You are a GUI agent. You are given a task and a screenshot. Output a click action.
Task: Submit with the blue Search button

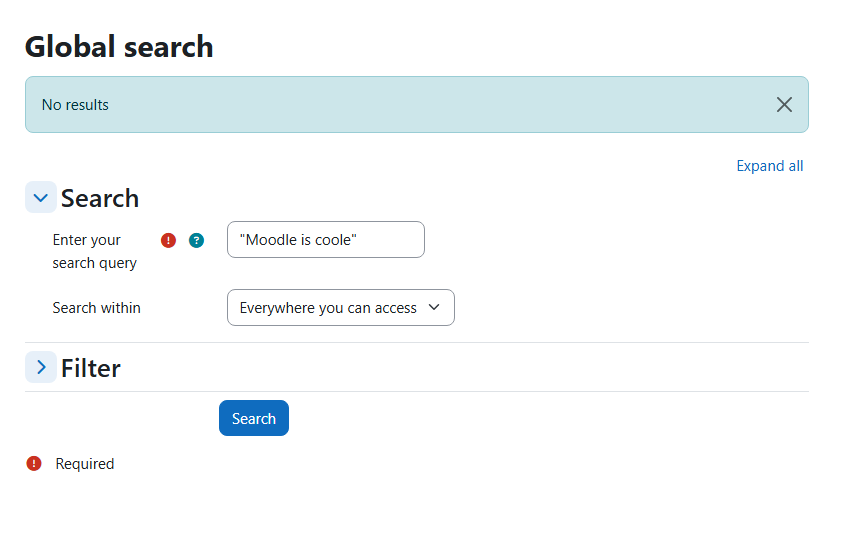coord(254,418)
